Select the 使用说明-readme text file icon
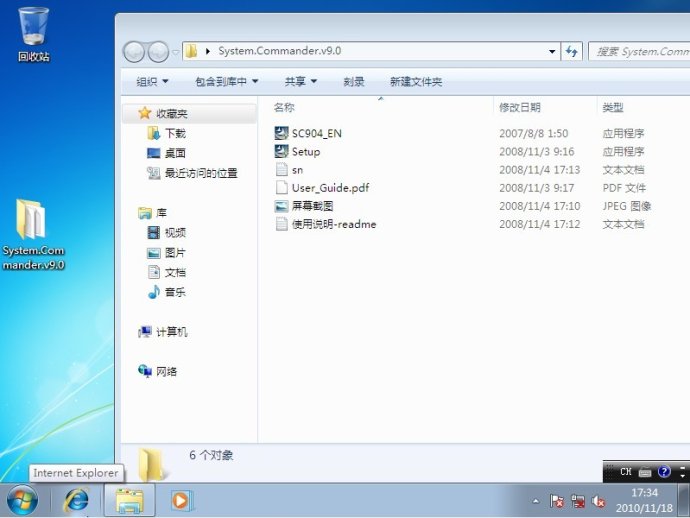 pyautogui.click(x=281, y=224)
